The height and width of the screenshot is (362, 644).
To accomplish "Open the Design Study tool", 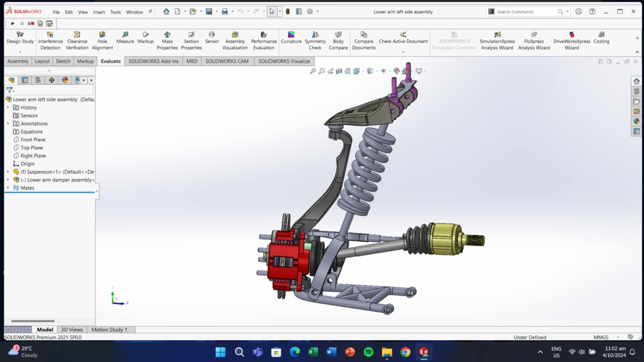I will point(20,38).
